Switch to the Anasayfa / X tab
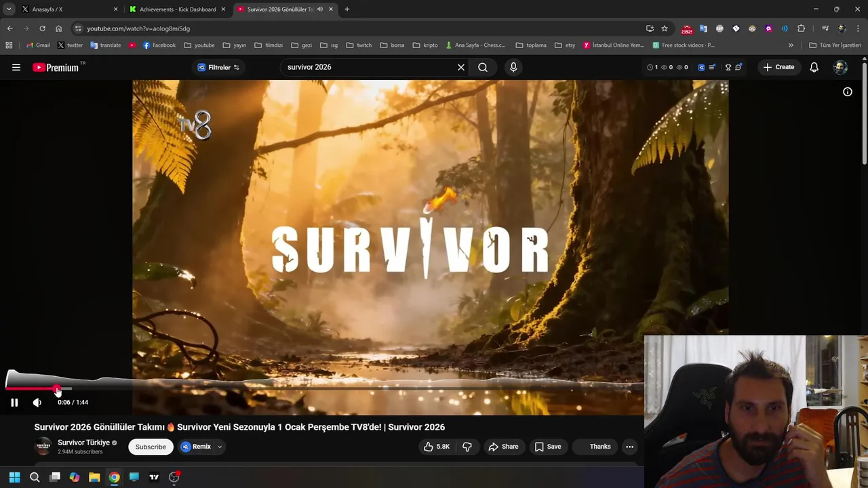The height and width of the screenshot is (488, 868). (69, 9)
